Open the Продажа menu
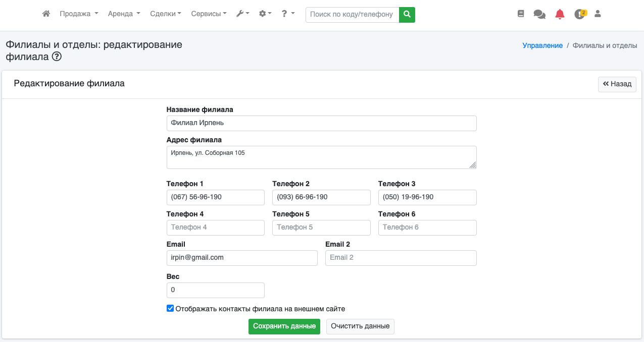Viewport: 644px width, 342px height. click(79, 14)
